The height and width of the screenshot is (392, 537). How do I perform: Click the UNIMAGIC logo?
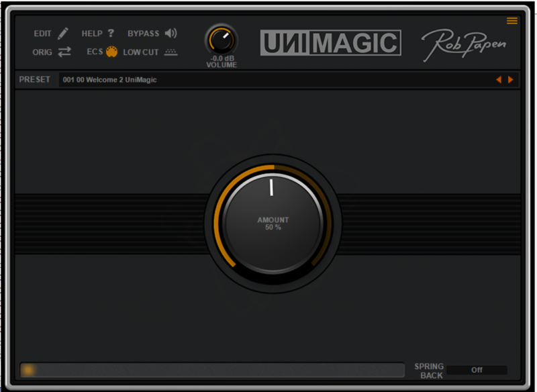(330, 43)
